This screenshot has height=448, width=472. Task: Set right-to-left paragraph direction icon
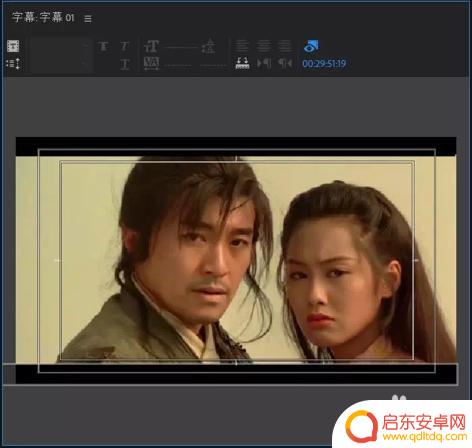pos(285,63)
